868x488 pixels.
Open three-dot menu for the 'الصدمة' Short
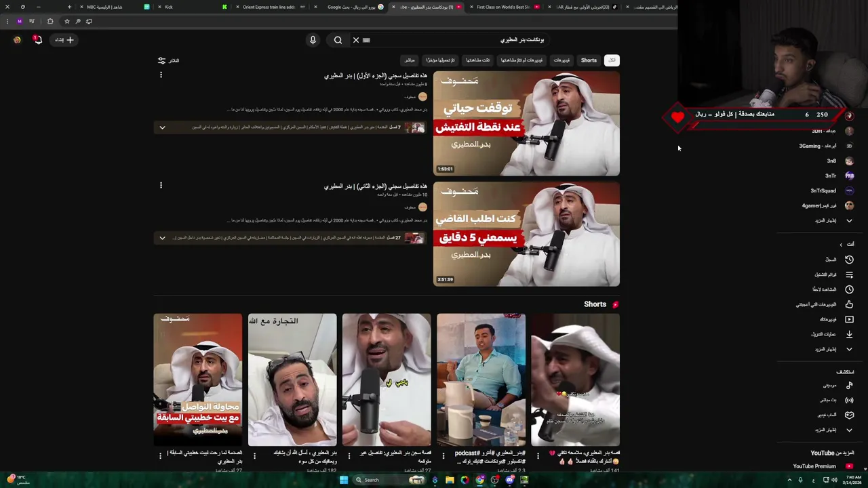pos(160,455)
